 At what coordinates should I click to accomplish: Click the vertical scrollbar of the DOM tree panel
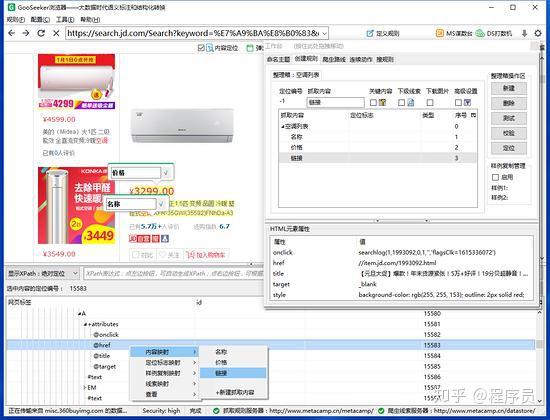pyautogui.click(x=539, y=356)
